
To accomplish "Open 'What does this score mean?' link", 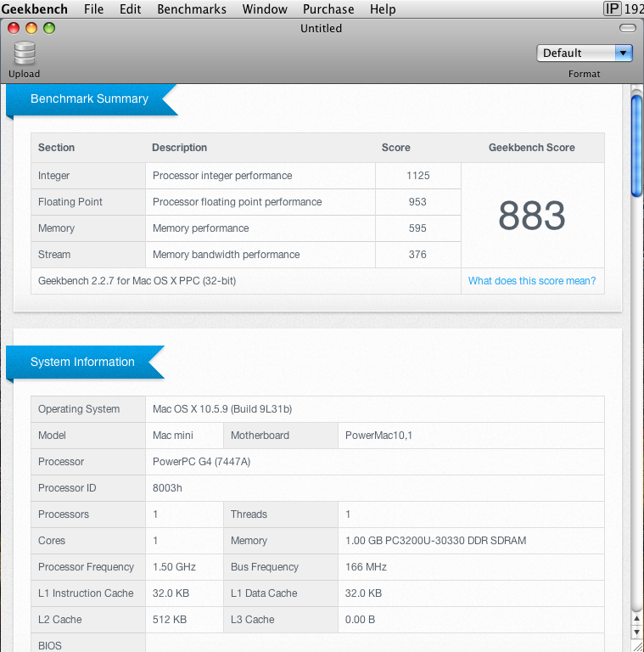I will point(532,281).
